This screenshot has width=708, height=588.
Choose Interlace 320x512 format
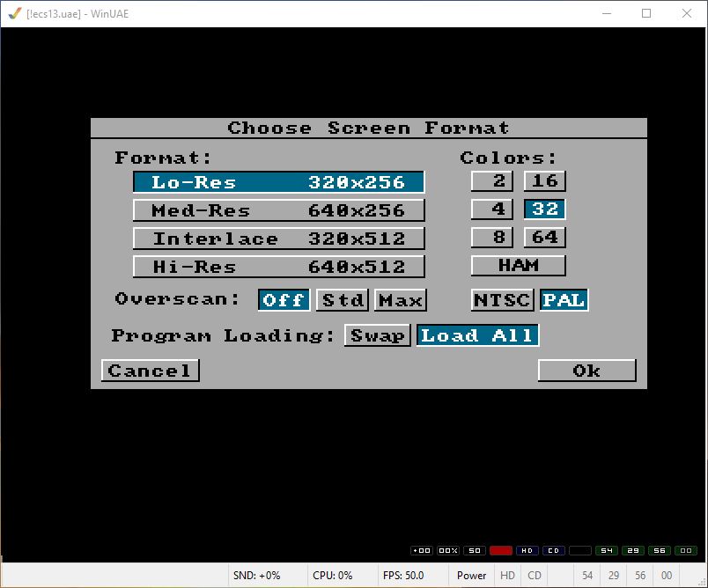click(x=278, y=239)
